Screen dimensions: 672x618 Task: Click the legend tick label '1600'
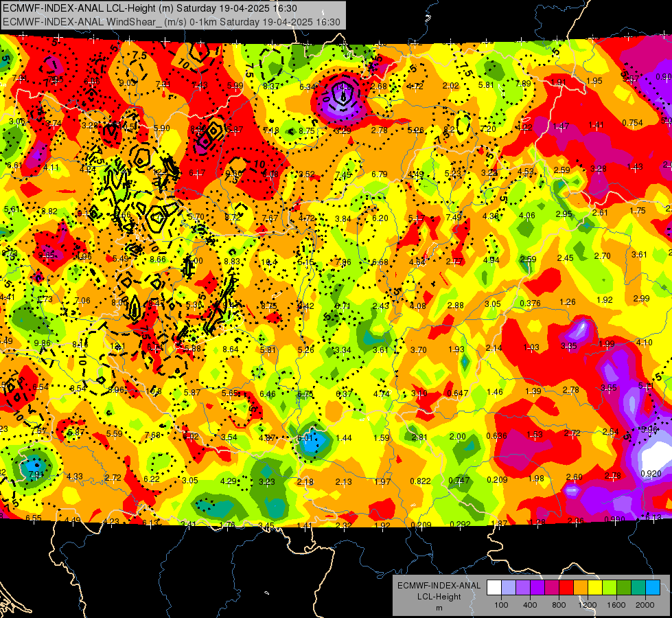click(x=616, y=605)
